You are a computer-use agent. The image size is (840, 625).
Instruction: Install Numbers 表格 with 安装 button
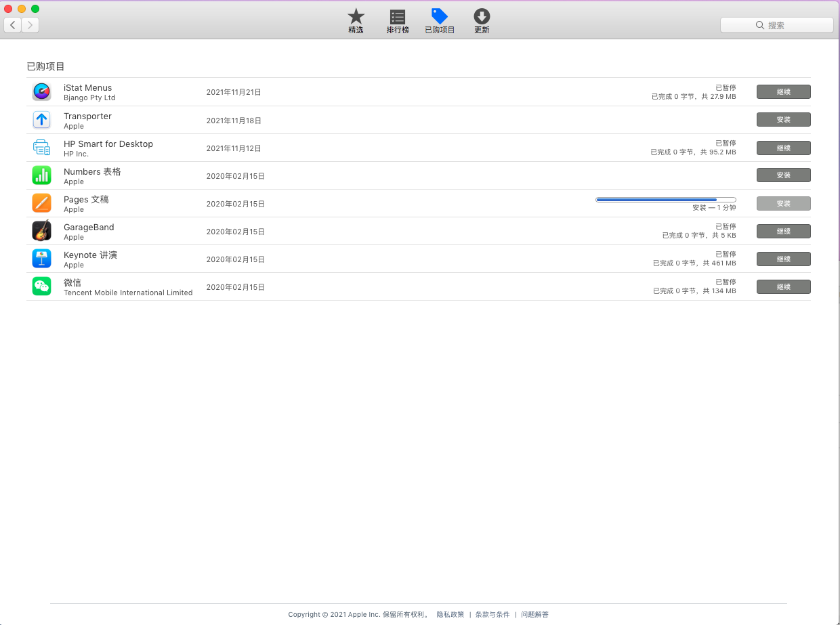coord(783,175)
